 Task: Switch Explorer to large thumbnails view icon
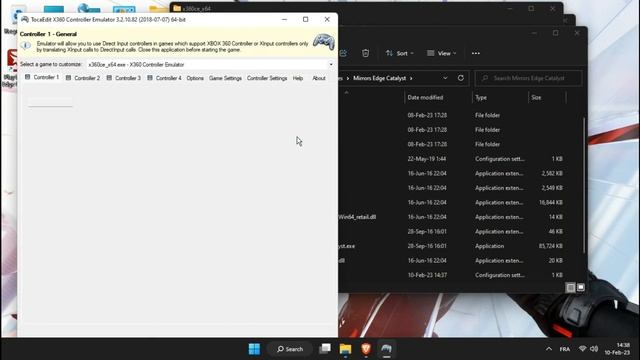580,287
